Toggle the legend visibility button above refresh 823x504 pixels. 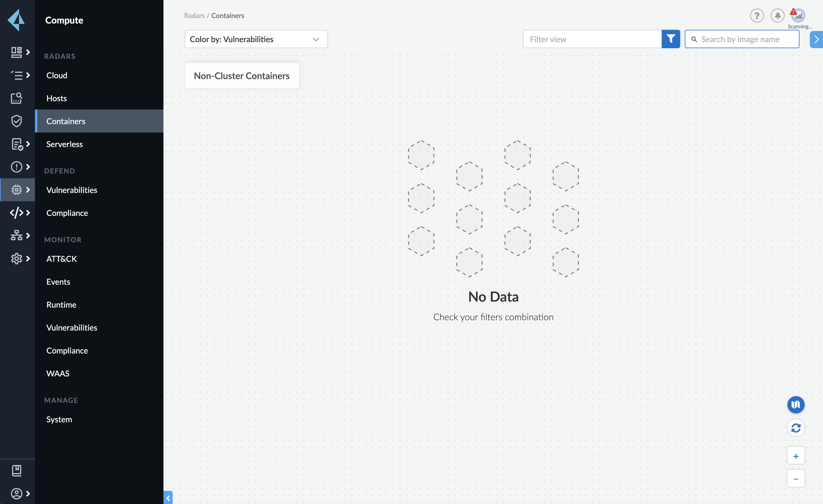click(x=796, y=405)
